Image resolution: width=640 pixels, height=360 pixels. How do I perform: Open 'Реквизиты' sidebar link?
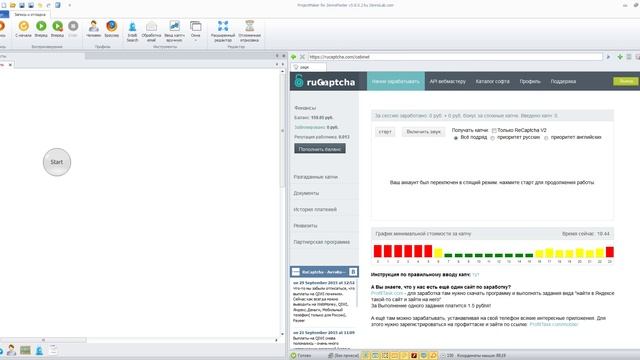305,226
